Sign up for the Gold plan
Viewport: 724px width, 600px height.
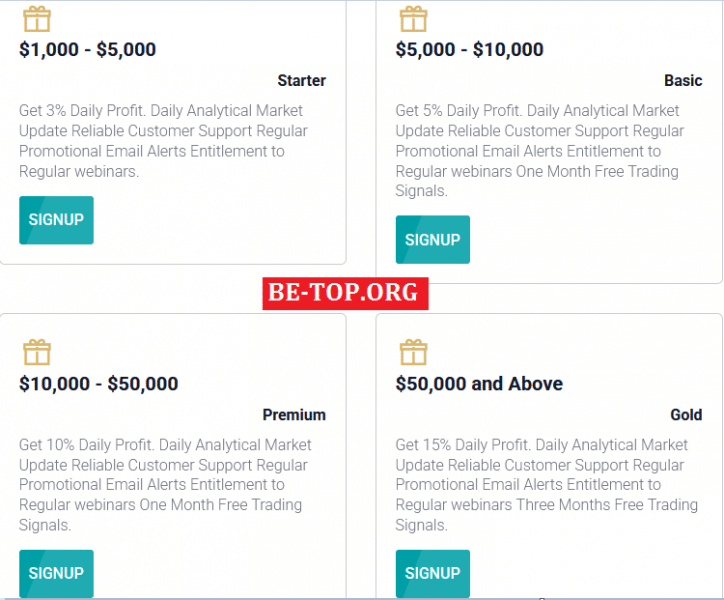[x=433, y=573]
